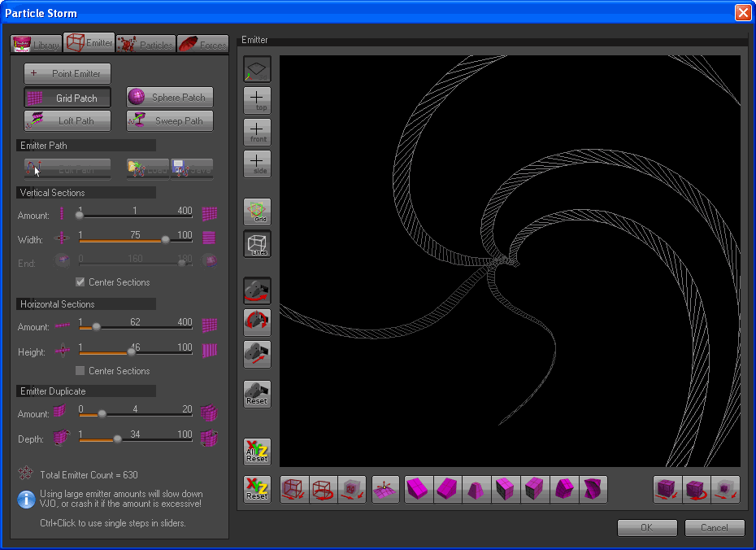Open the Forces tab
Viewport: 756px width, 550px height.
tap(202, 44)
